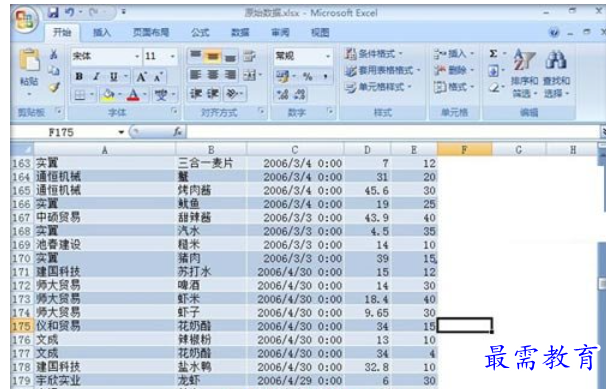The width and height of the screenshot is (606, 389).
Task: Open the font name 宋体 dropdown
Action: click(x=137, y=56)
